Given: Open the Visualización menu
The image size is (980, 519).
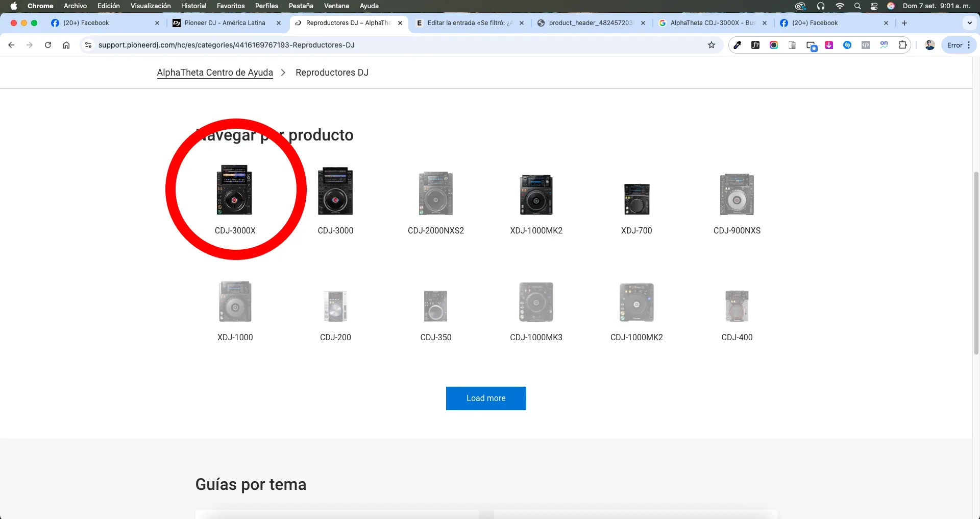Looking at the screenshot, I should click(151, 6).
